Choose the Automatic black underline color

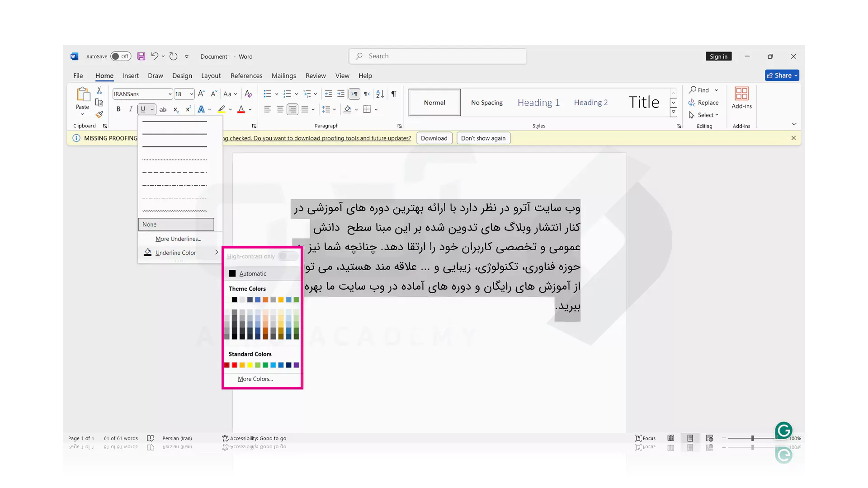262,273
